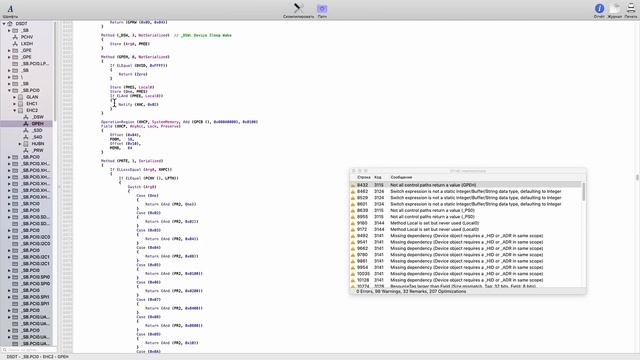
Task: Select Missing dependency warning on line 9954
Action: [x=465, y=267]
